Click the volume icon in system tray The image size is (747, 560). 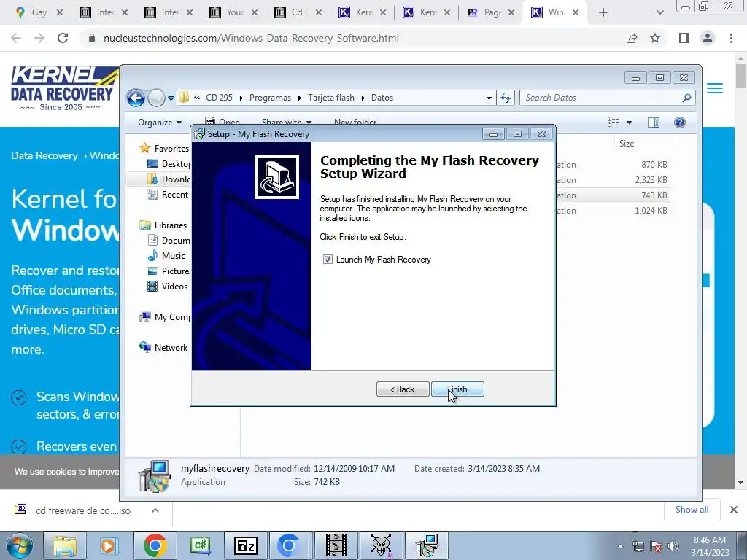(673, 546)
